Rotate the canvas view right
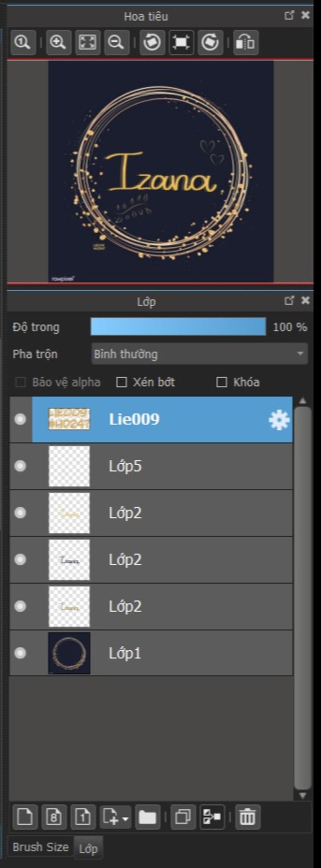This screenshot has height=868, width=321. pos(210,42)
